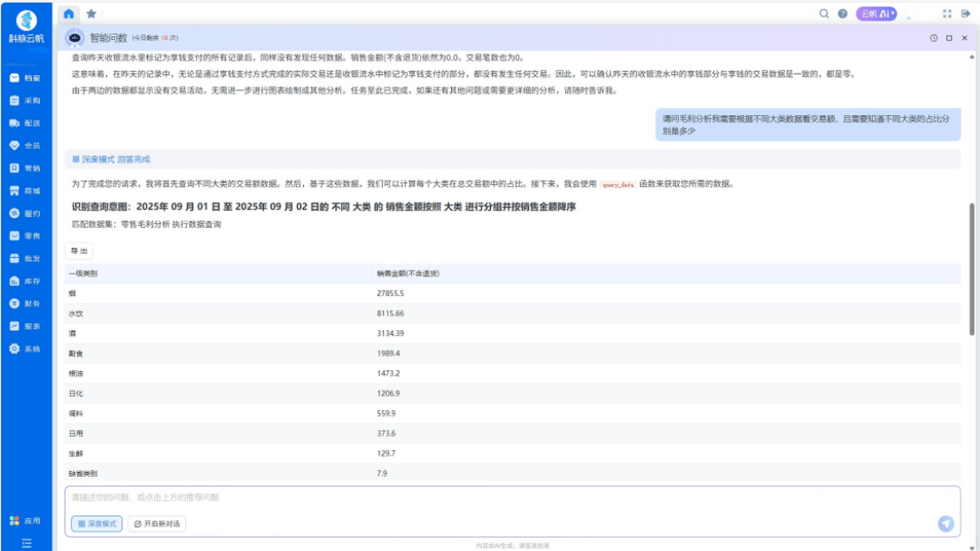Image resolution: width=980 pixels, height=551 pixels.
Task: Start a new chat with 开启新对话
Action: click(157, 524)
